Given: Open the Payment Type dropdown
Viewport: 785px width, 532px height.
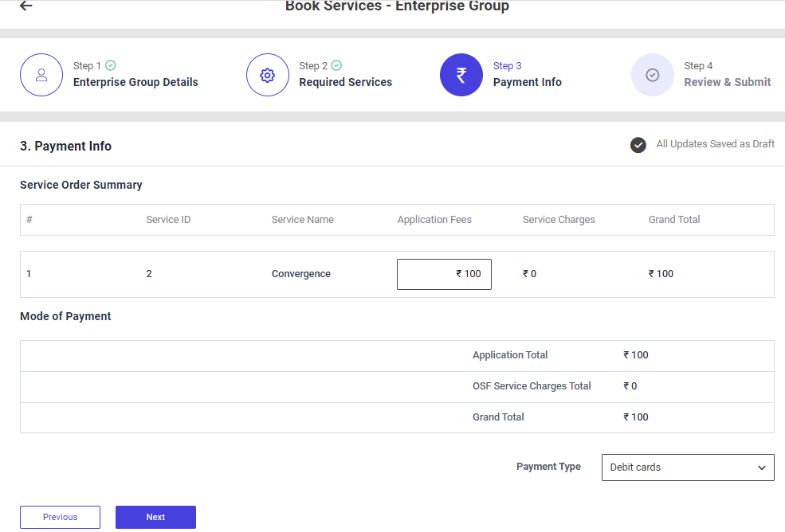Looking at the screenshot, I should 687,467.
